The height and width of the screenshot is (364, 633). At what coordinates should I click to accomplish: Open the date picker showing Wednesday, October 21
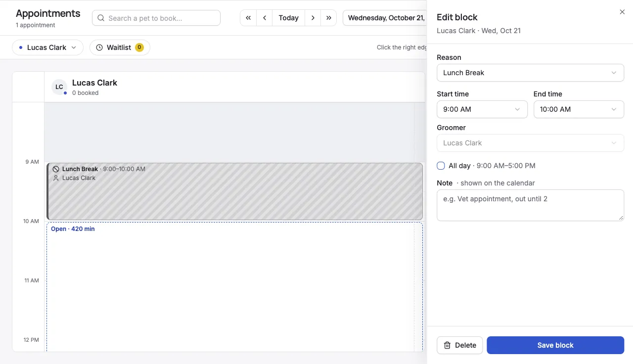385,18
